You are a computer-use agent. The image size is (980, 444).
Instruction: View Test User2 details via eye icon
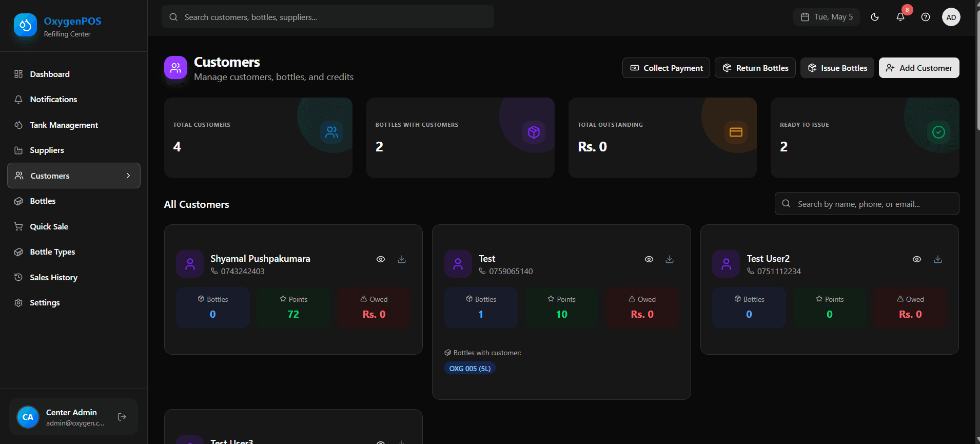(x=917, y=259)
